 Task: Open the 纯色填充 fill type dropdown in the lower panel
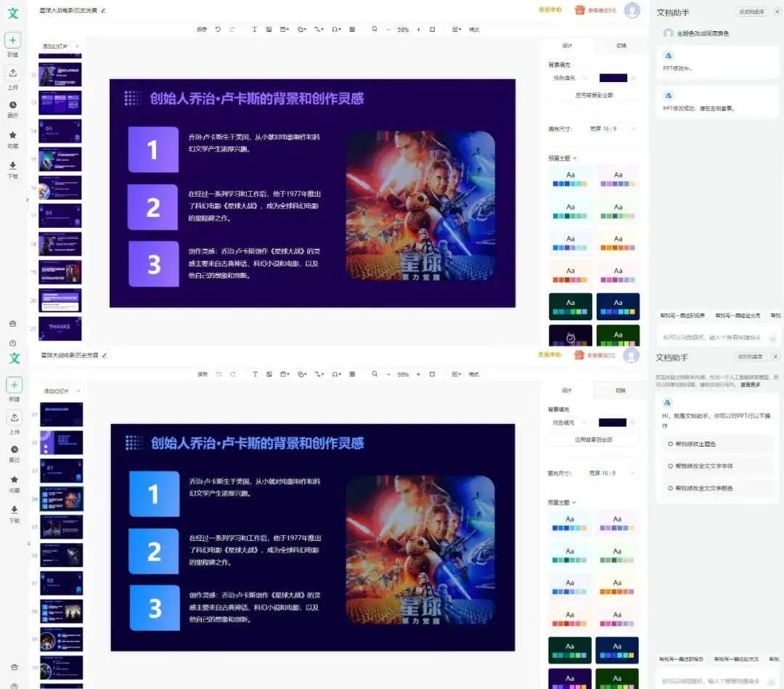(569, 423)
